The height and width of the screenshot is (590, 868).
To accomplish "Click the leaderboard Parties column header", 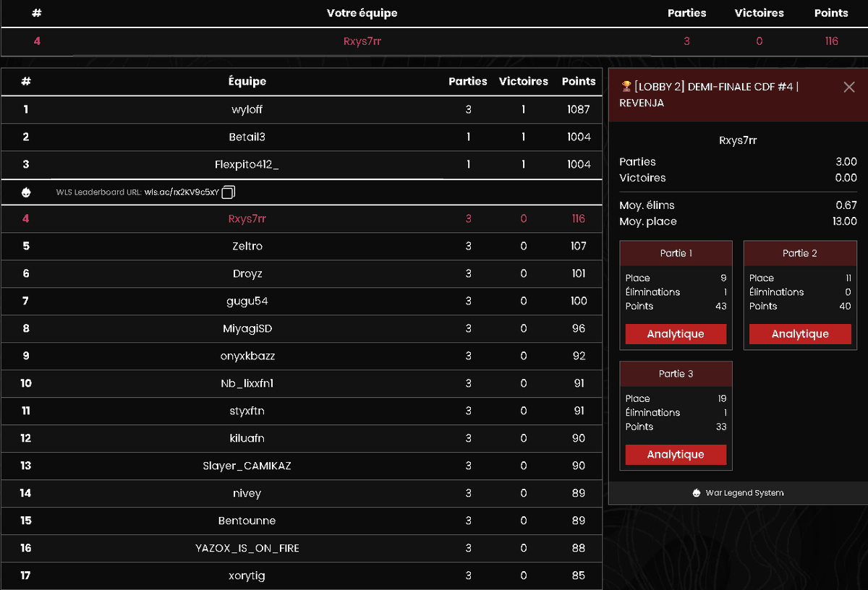I will 468,82.
